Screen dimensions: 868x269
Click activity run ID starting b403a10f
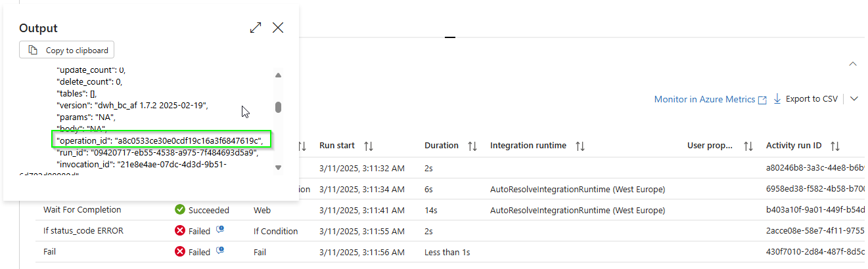tap(817, 211)
